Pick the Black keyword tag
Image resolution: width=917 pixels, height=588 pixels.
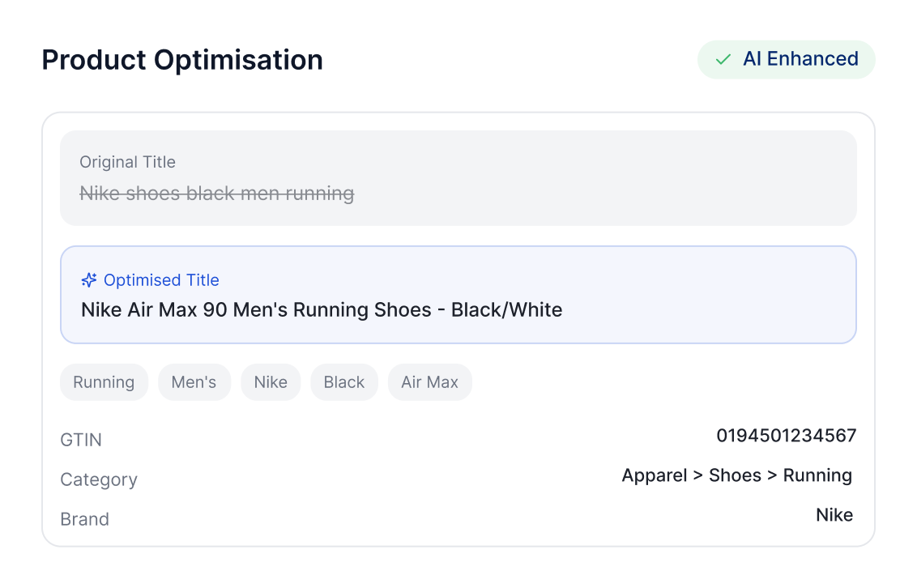pos(344,382)
